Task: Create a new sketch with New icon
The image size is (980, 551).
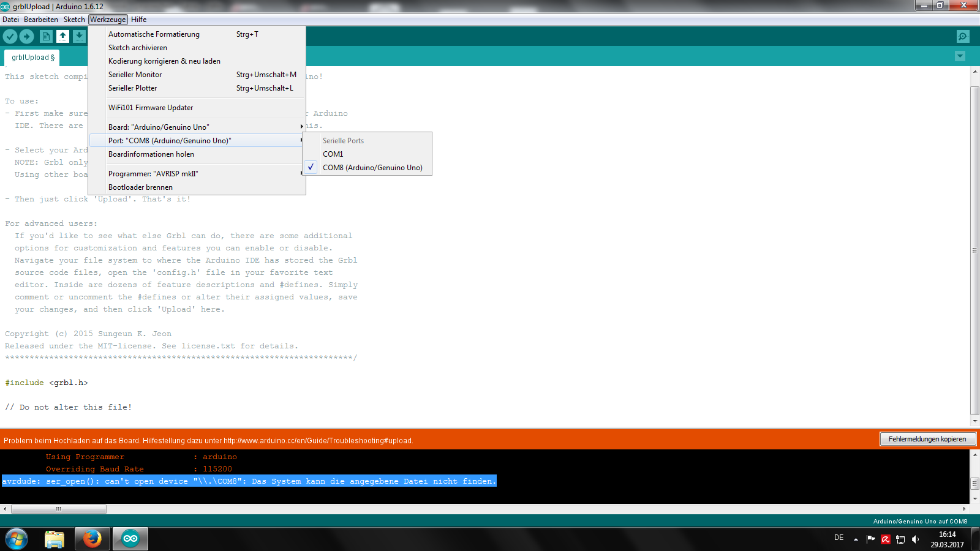Action: (x=46, y=36)
